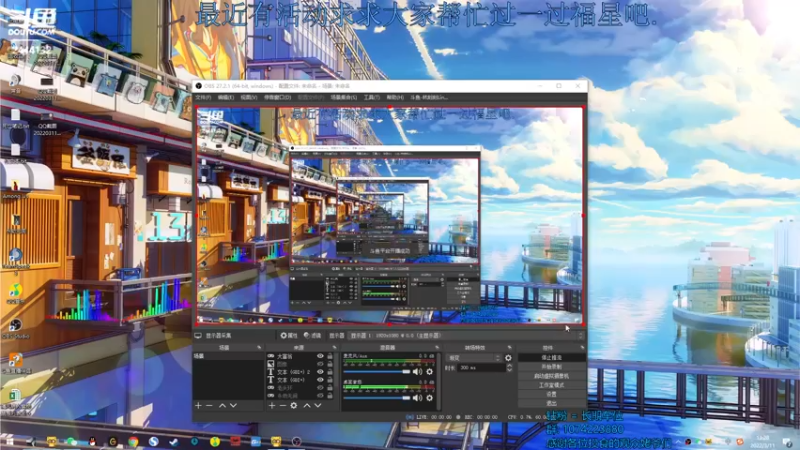Click the 时长 300 ms duration field
The image size is (800, 450).
point(481,368)
